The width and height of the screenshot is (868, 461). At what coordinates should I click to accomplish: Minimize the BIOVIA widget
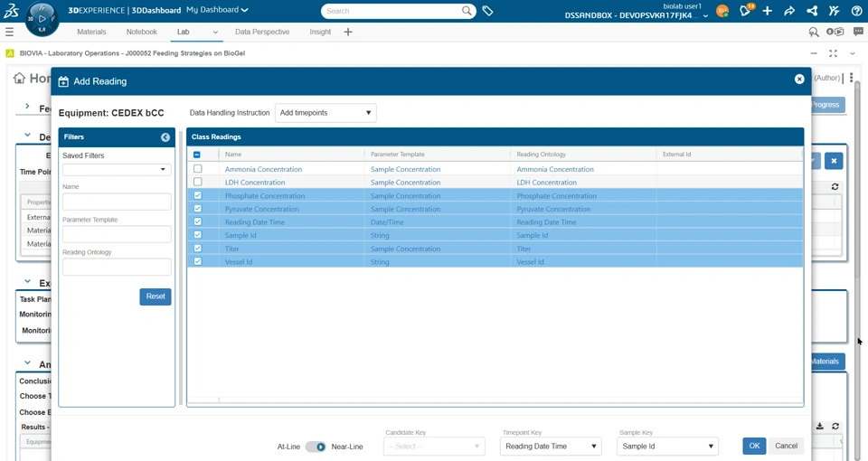click(x=814, y=53)
